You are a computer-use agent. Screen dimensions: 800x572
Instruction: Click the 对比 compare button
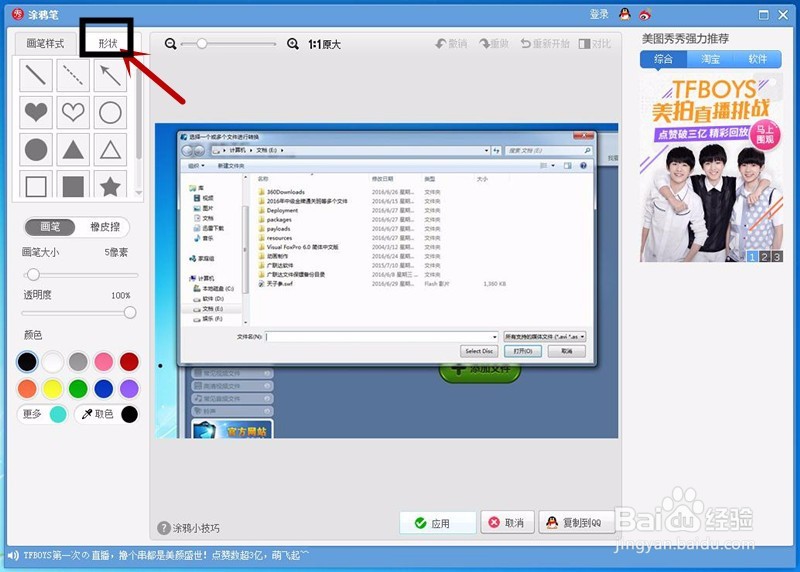point(595,44)
